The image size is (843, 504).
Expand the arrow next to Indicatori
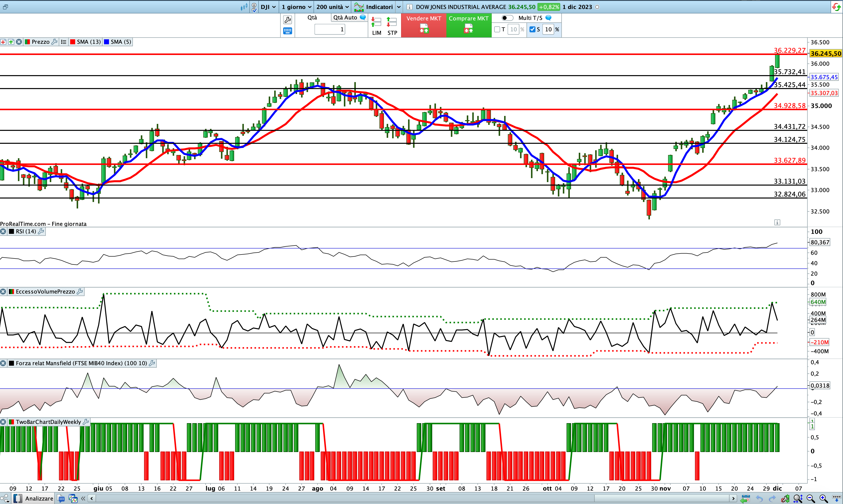399,7
